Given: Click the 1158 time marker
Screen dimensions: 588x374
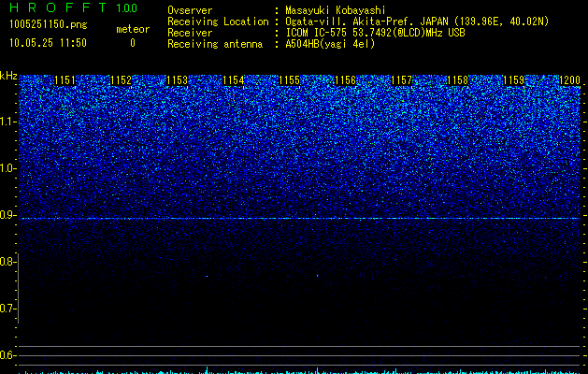Looking at the screenshot, I should 458,80.
